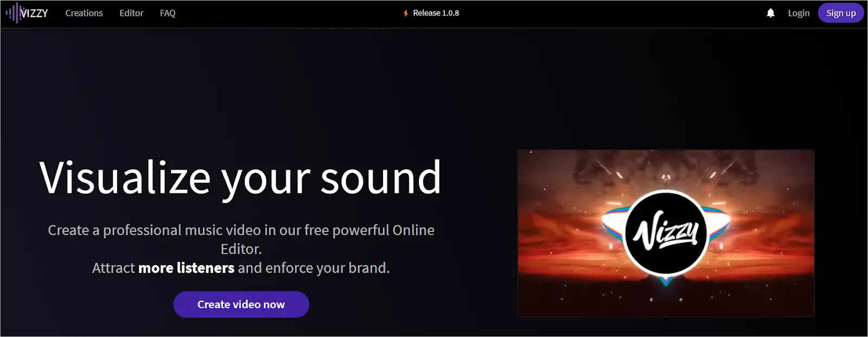Click the orange lightning bolt icon

pyautogui.click(x=406, y=13)
